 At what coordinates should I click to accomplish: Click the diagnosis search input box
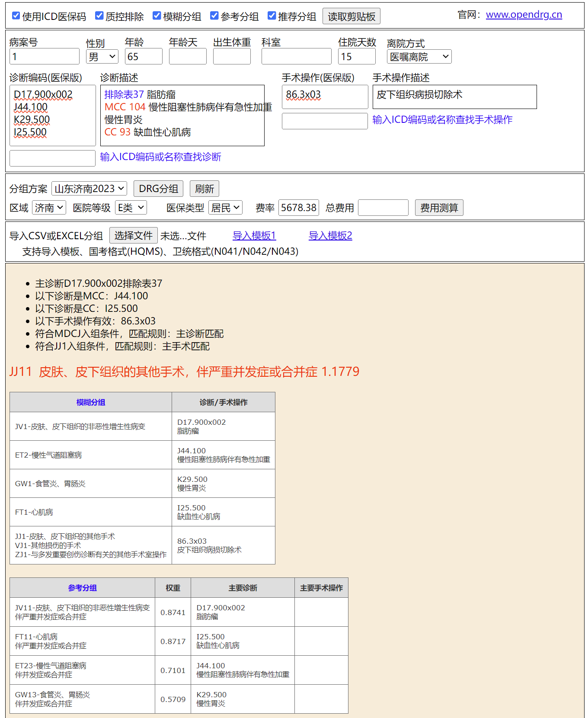[x=52, y=158]
